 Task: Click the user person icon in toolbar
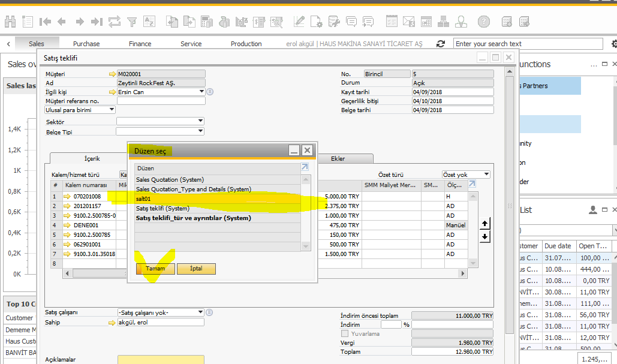[x=461, y=22]
